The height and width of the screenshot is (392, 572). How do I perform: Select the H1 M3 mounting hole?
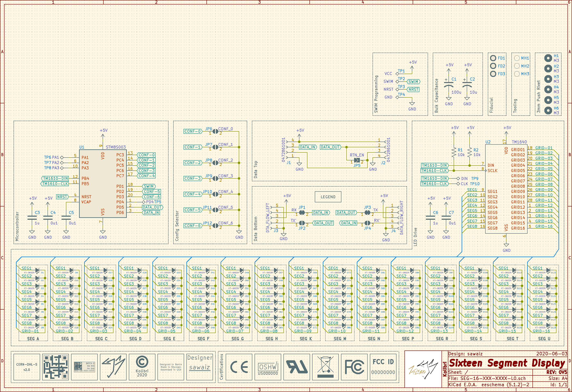tap(548, 58)
